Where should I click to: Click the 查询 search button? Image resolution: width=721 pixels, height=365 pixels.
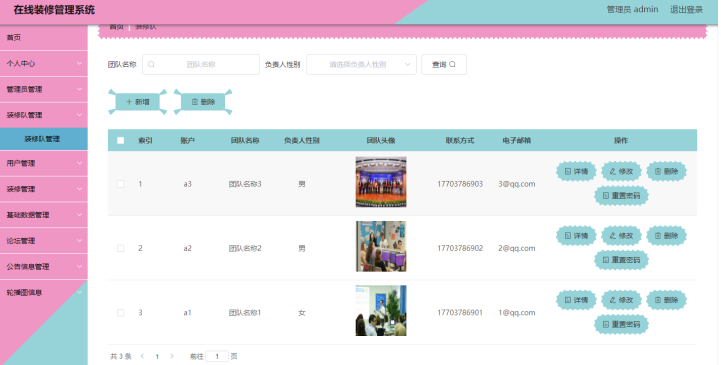[x=444, y=64]
